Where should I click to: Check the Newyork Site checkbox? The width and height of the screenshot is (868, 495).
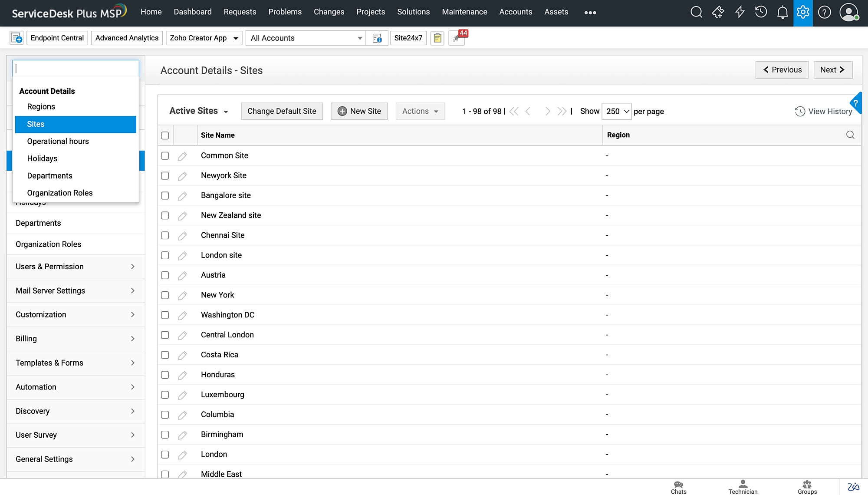[x=165, y=176]
